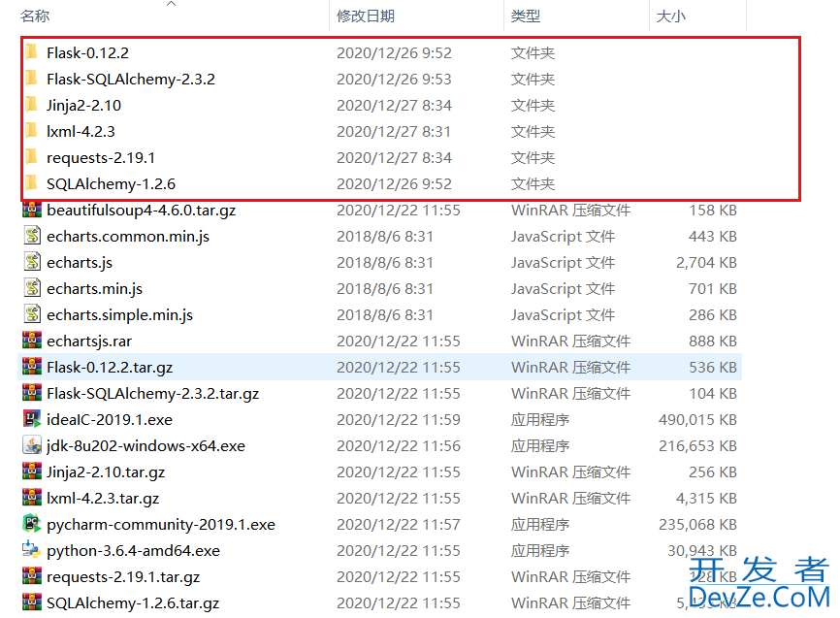Click the 2,704 KB size value
The width and height of the screenshot is (840, 618).
[x=706, y=262]
